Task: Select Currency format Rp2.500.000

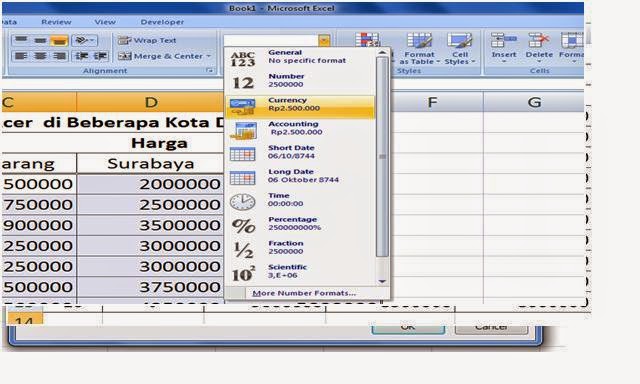Action: tap(300, 107)
